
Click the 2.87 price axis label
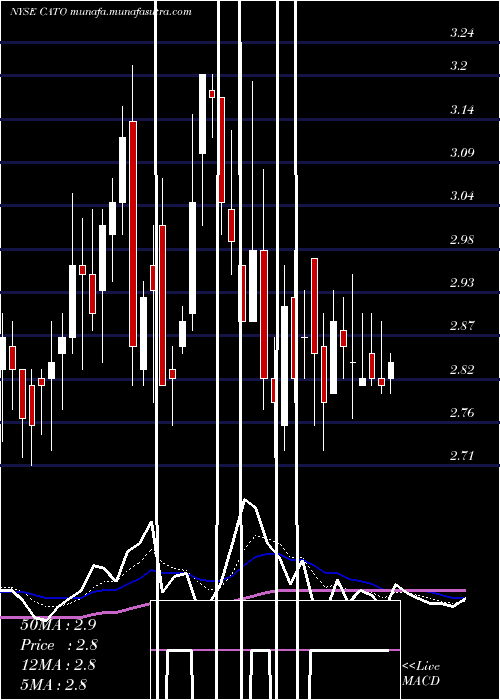(462, 325)
